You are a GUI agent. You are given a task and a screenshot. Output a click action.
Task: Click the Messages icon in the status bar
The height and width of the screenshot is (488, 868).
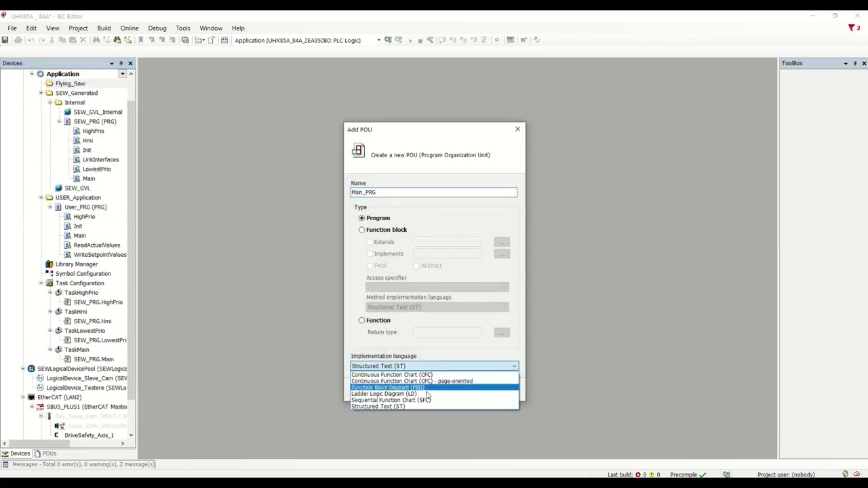coord(5,464)
